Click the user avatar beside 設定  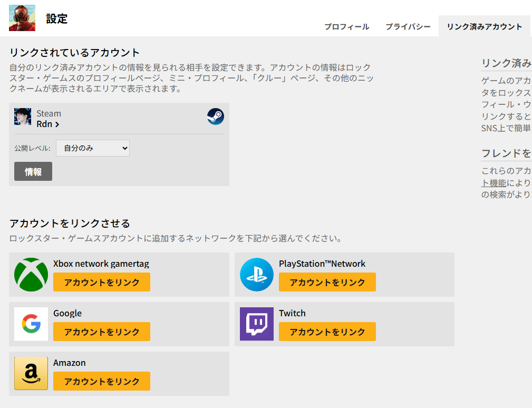pyautogui.click(x=22, y=18)
